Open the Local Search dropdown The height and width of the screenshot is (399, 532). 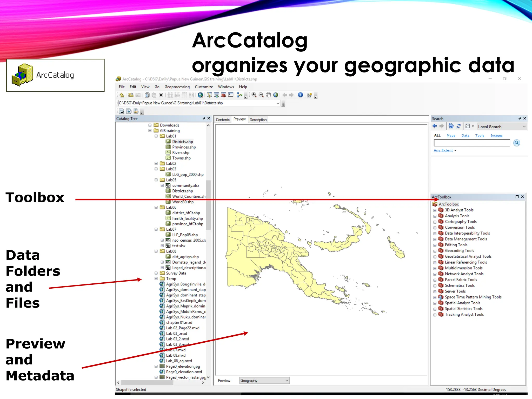502,127
